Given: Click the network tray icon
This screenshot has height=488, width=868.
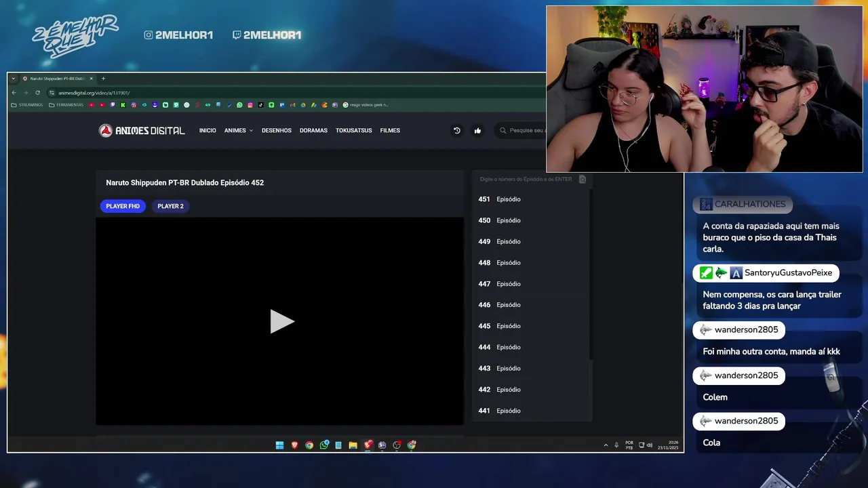Looking at the screenshot, I should pos(642,445).
